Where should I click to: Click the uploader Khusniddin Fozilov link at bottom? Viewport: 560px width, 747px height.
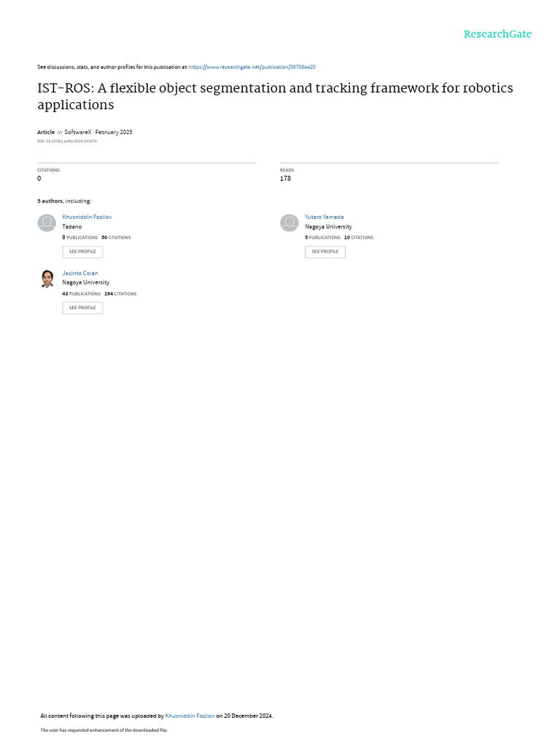(190, 716)
